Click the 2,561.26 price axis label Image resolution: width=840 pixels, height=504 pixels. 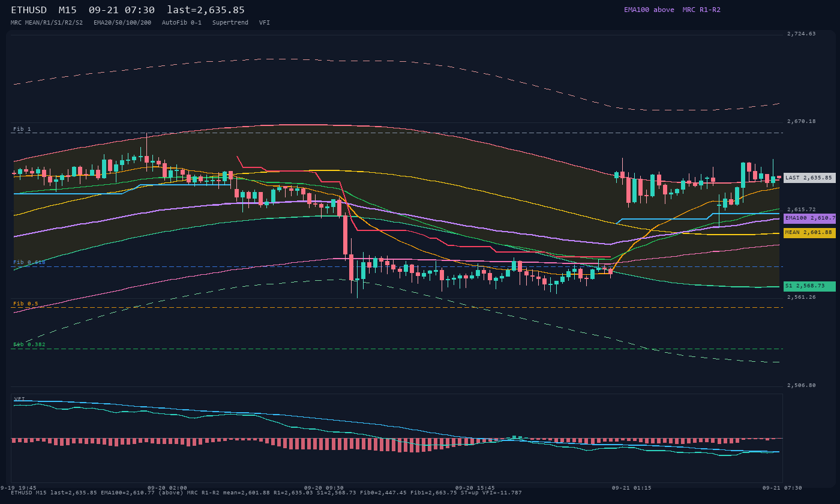802,297
